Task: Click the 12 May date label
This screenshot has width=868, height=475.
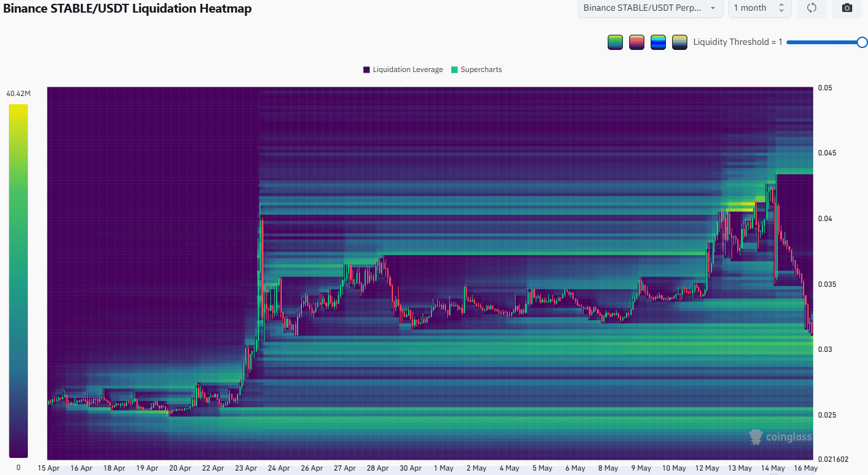Action: [x=707, y=468]
